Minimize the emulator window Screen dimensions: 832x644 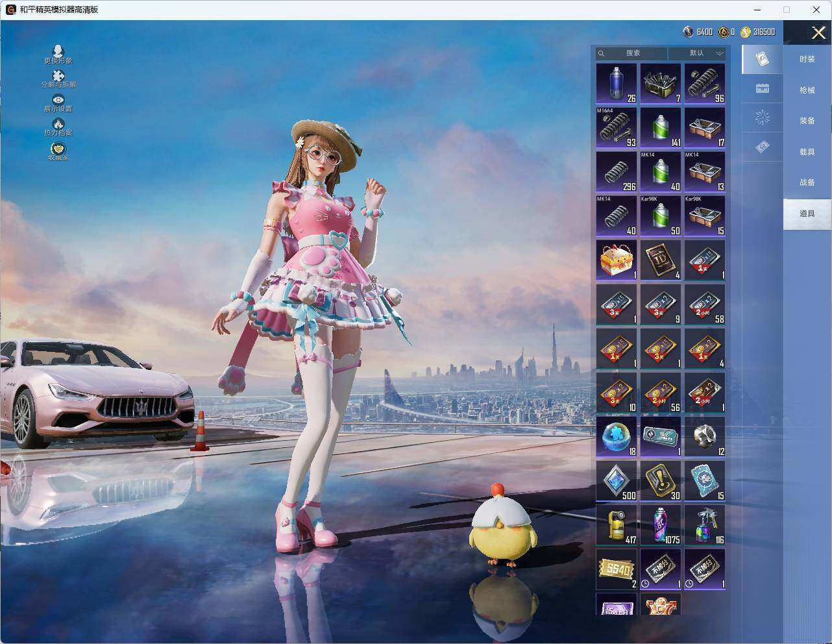point(758,10)
